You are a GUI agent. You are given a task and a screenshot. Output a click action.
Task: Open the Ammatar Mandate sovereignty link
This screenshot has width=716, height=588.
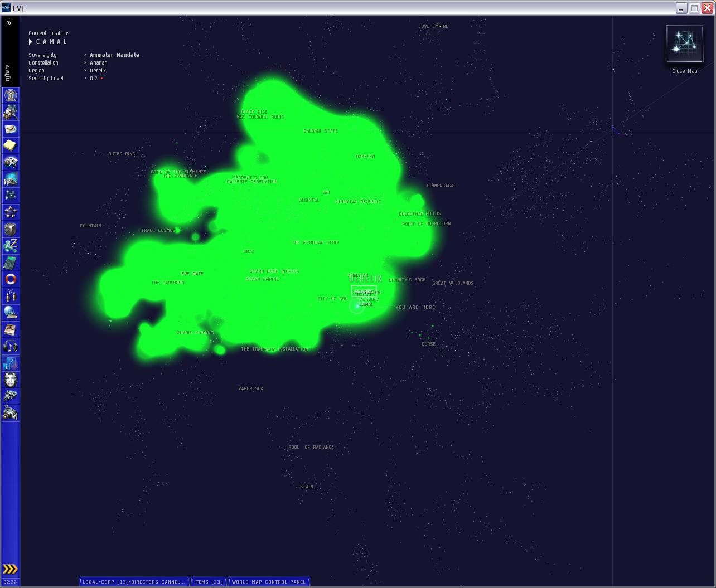pos(114,55)
